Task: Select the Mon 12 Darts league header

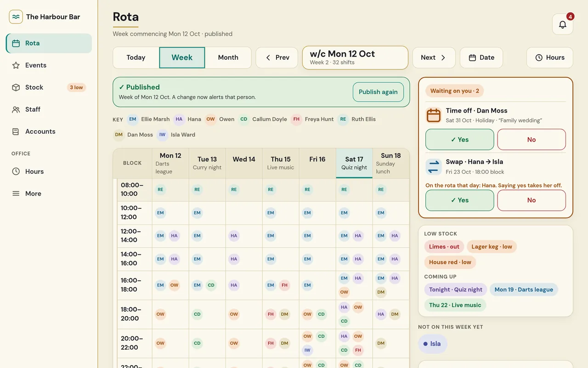Action: click(x=170, y=163)
